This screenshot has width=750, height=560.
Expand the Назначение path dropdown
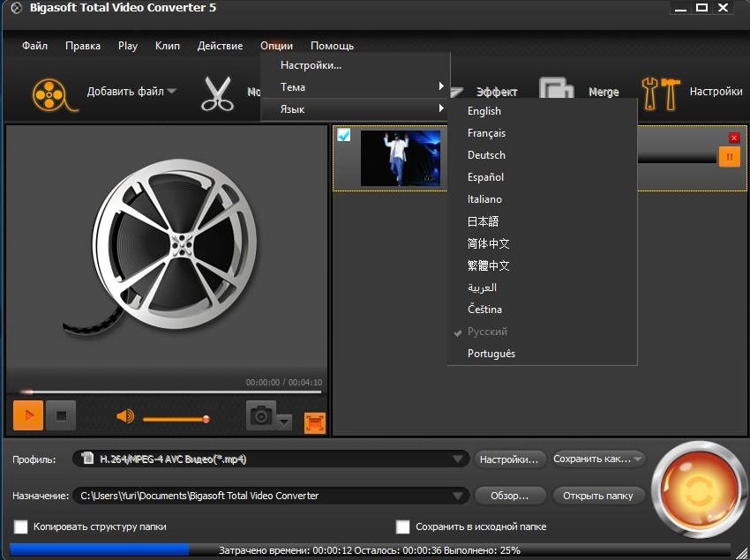point(458,496)
